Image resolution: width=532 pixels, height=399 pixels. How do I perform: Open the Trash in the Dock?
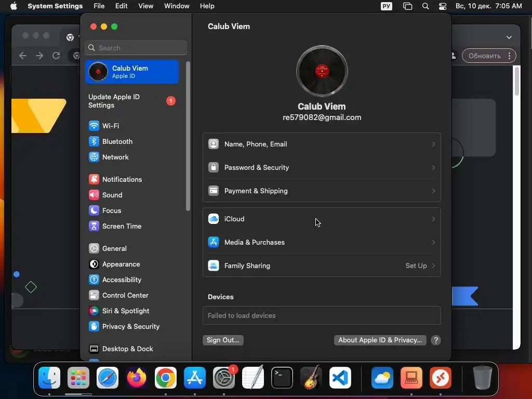[x=483, y=378]
